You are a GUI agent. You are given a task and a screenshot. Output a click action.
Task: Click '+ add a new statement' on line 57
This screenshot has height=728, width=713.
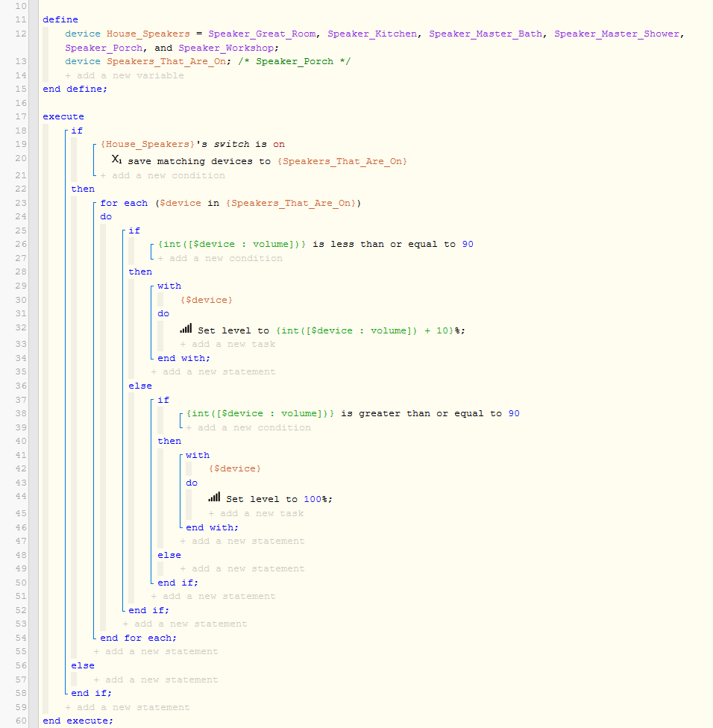156,680
